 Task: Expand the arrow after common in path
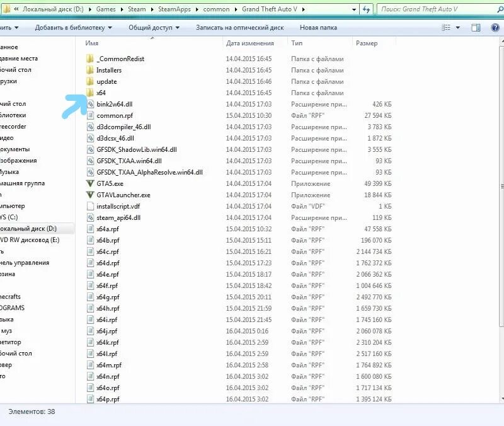[236, 9]
